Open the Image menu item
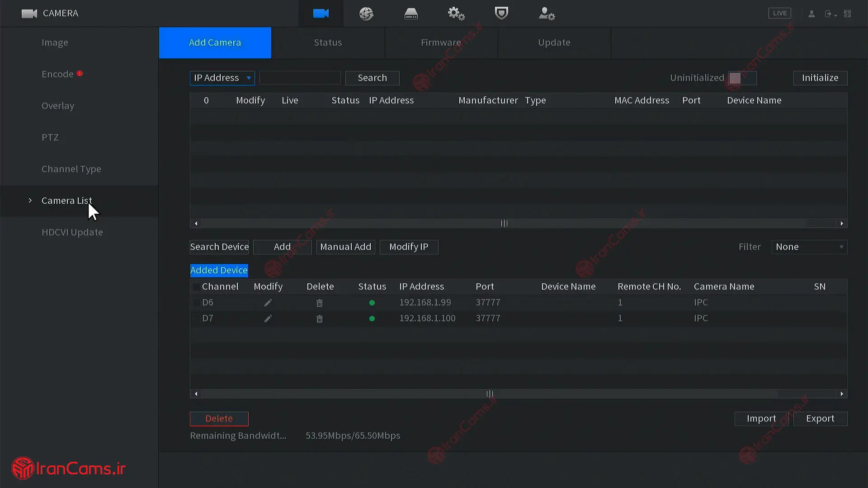The height and width of the screenshot is (488, 868). point(79,42)
